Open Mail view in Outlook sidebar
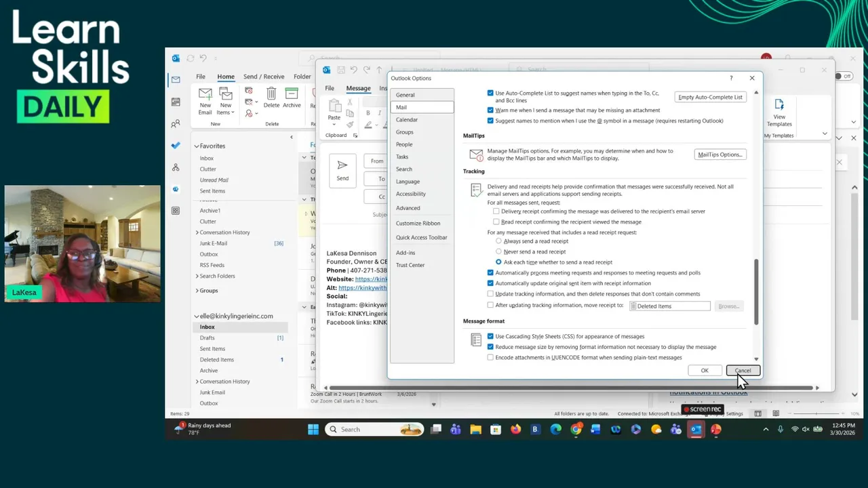 176,79
